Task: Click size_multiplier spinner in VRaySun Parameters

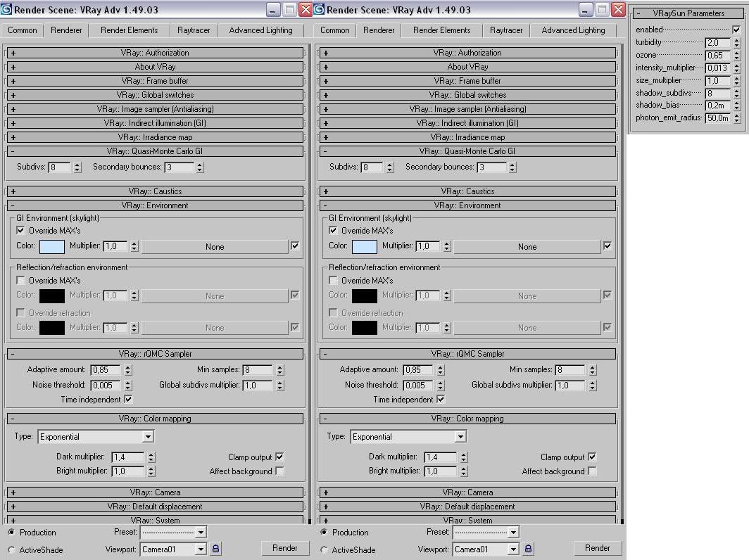Action: coord(736,81)
